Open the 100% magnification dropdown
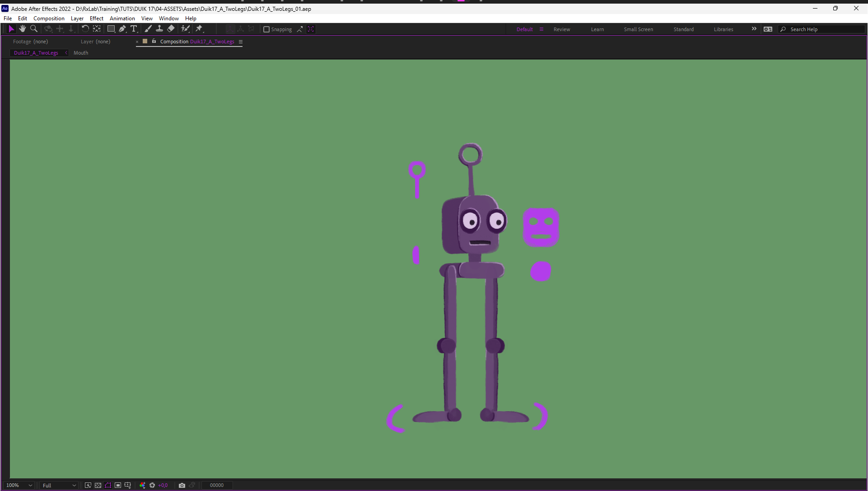This screenshot has width=868, height=491. point(19,485)
